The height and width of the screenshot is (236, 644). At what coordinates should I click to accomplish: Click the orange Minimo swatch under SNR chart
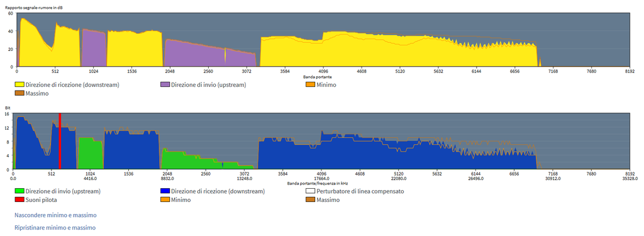[x=311, y=85]
